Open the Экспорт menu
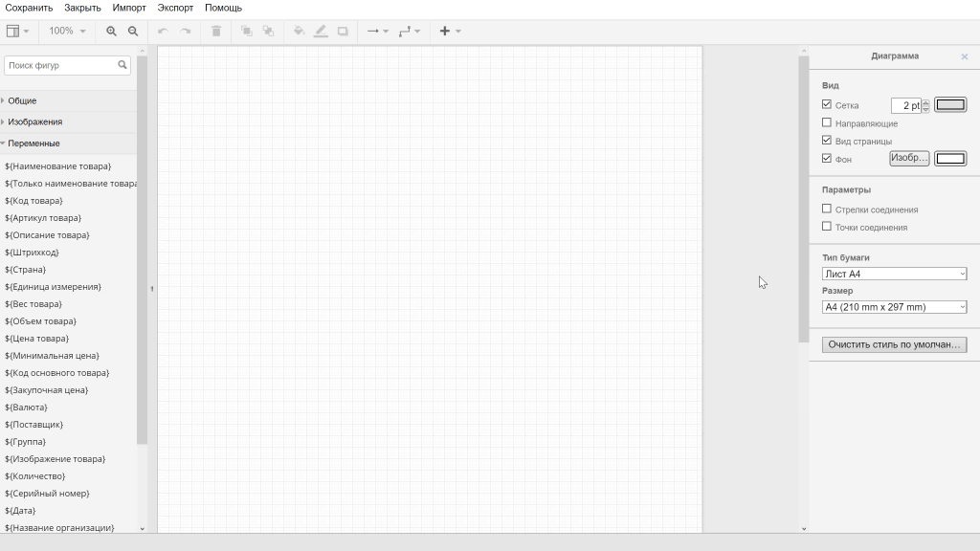The height and width of the screenshot is (551, 980). (x=175, y=8)
